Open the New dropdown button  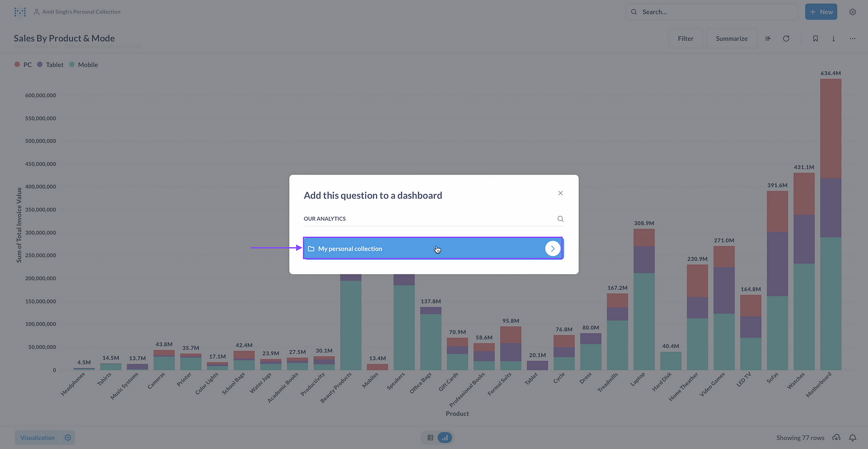(821, 12)
